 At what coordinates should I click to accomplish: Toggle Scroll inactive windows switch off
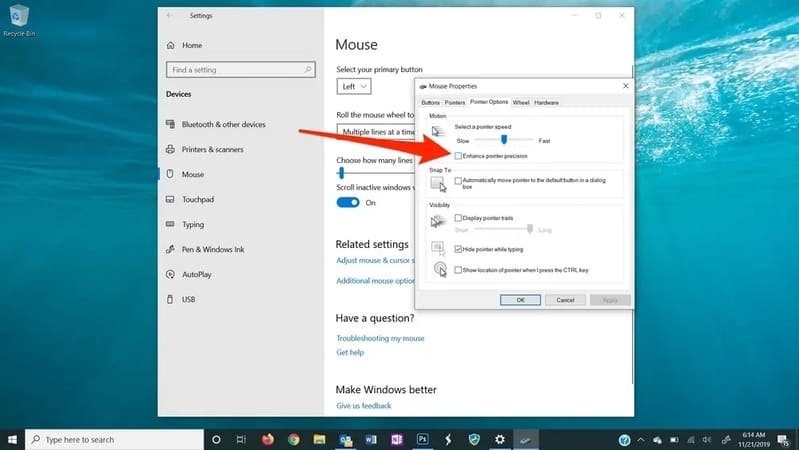[348, 202]
